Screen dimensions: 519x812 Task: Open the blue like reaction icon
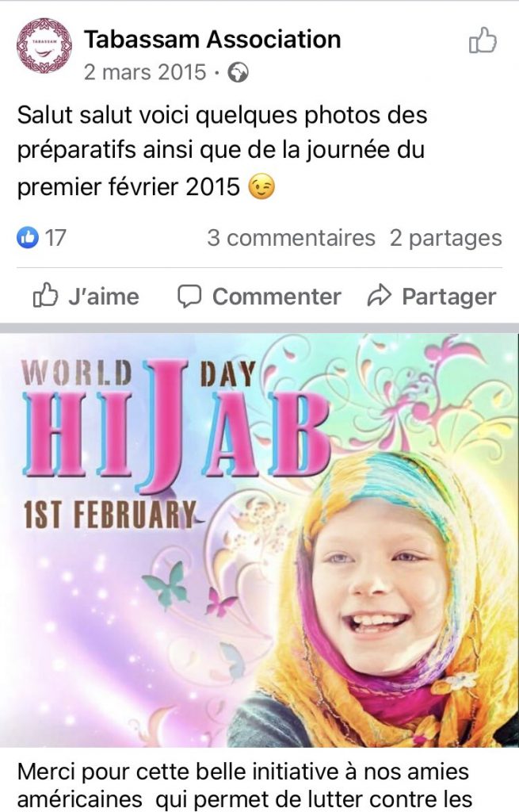28,238
